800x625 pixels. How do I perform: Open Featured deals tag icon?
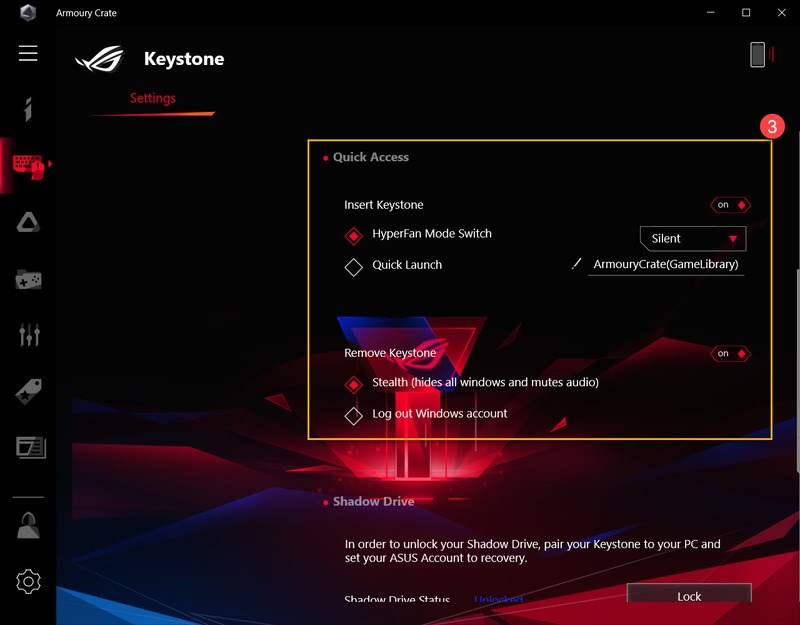29,391
